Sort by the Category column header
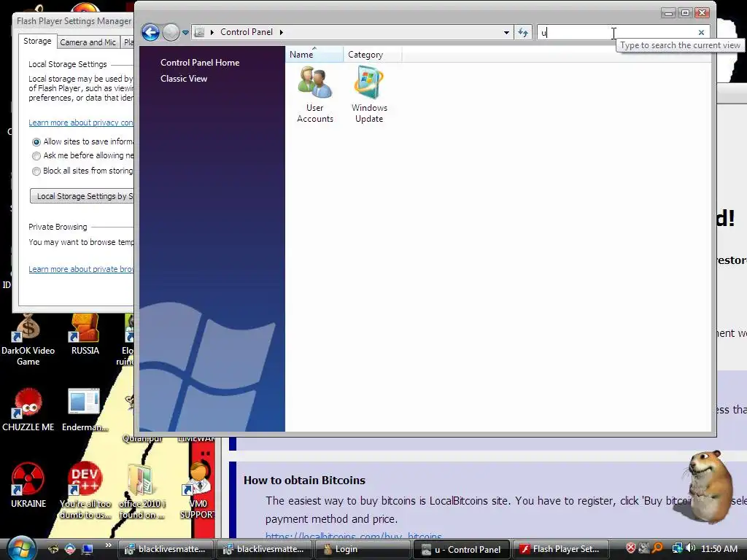 373,54
